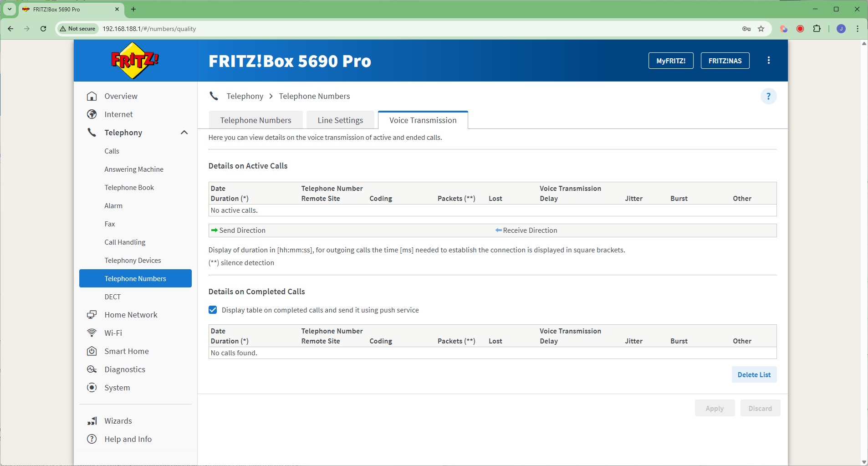Go back with the browser back arrow

point(10,29)
